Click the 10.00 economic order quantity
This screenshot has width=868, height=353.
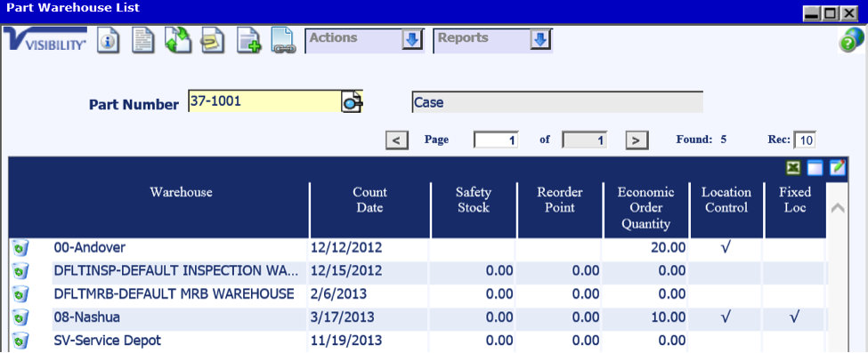[669, 317]
